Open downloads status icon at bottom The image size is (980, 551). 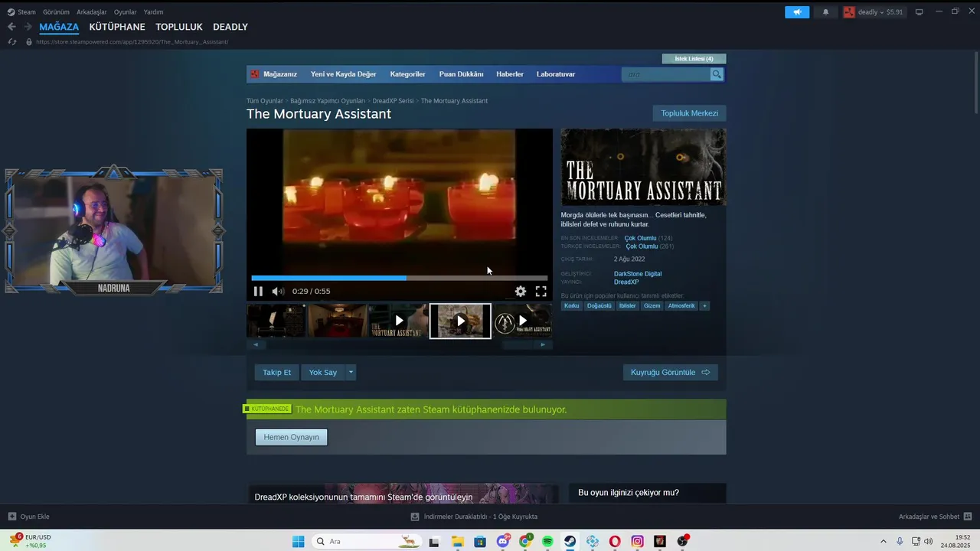[x=415, y=517]
